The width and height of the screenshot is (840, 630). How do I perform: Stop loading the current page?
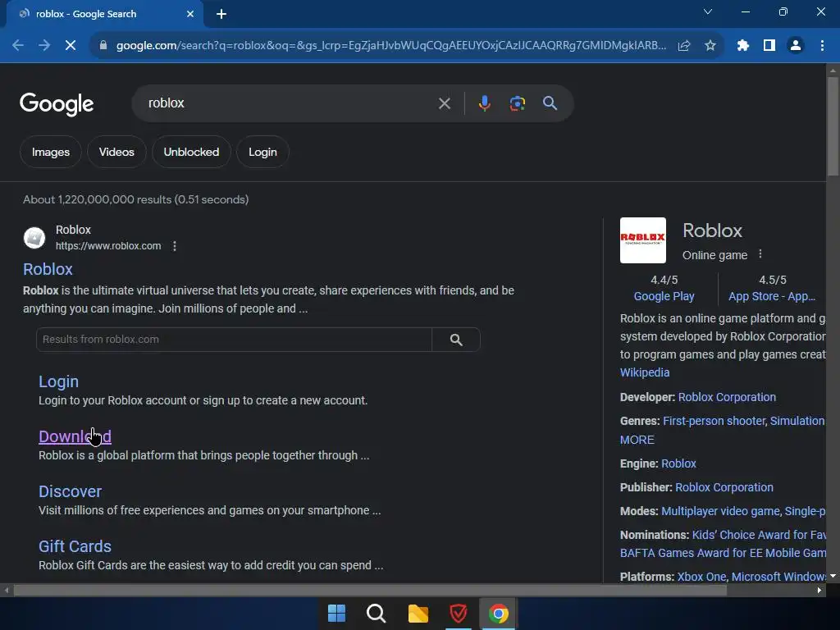(x=71, y=46)
